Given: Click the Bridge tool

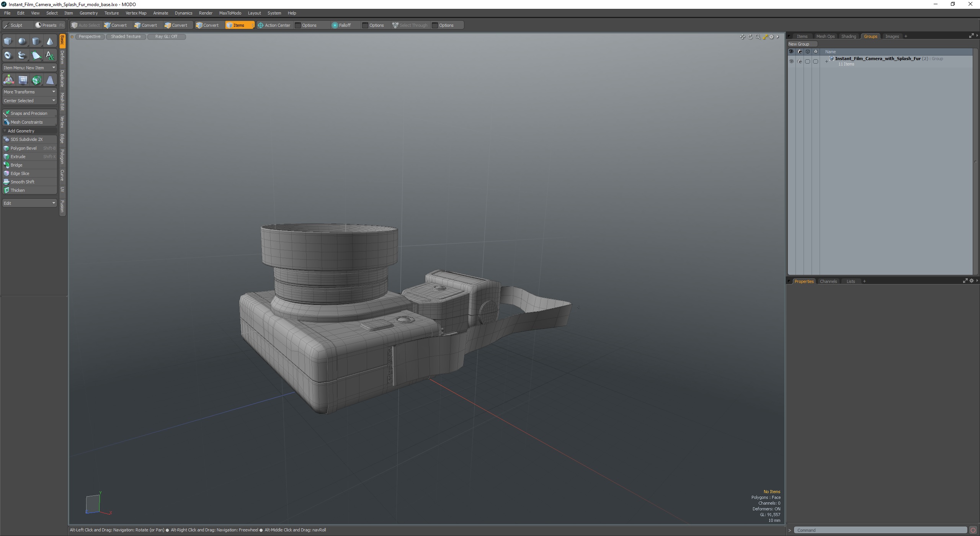Looking at the screenshot, I should click(x=29, y=165).
